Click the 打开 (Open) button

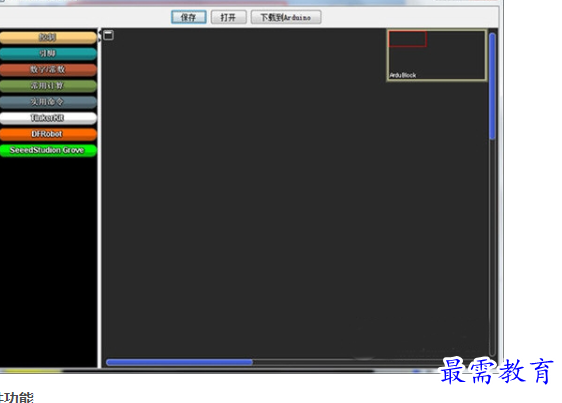click(228, 17)
